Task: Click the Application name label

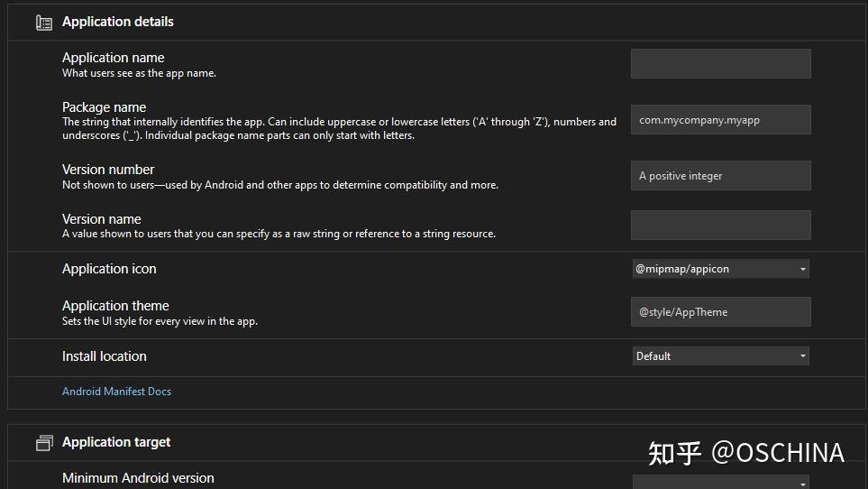Action: [114, 58]
